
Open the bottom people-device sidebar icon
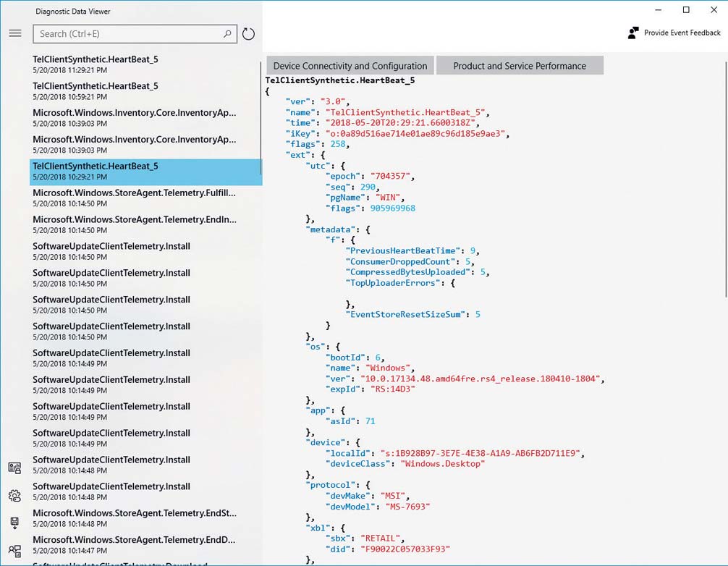tap(15, 551)
